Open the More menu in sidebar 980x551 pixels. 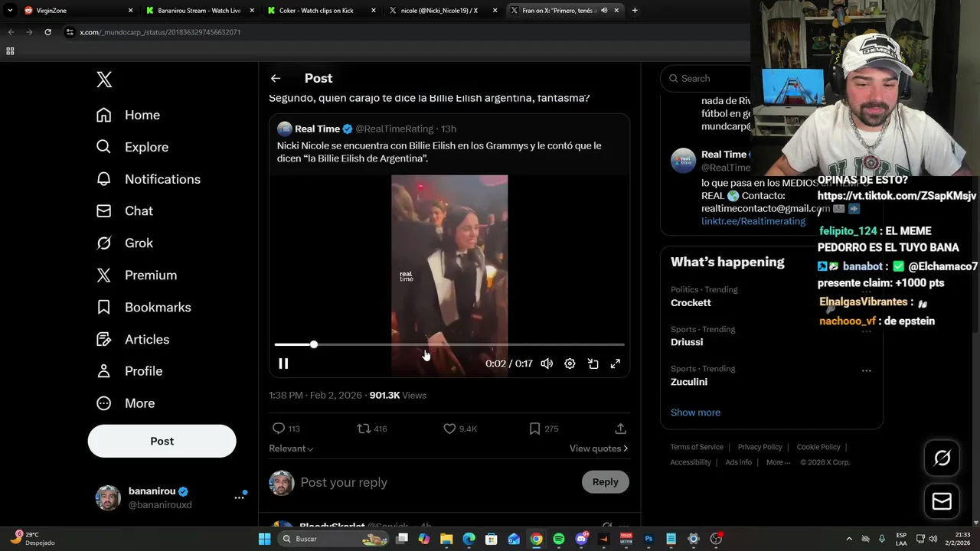(x=125, y=403)
